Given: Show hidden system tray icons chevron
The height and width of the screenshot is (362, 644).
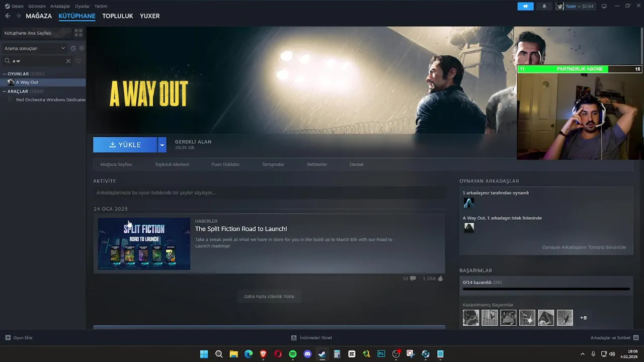Looking at the screenshot, I should (x=583, y=354).
